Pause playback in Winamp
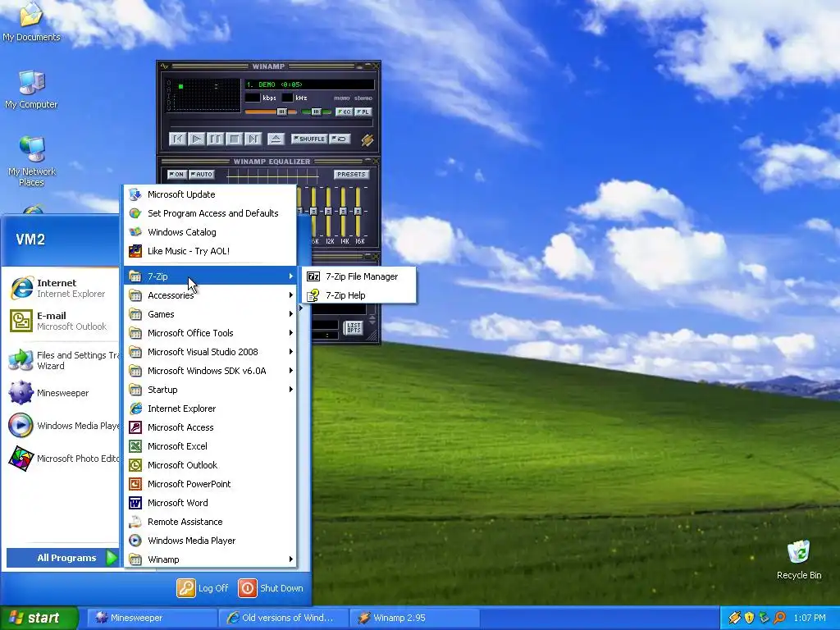 216,139
